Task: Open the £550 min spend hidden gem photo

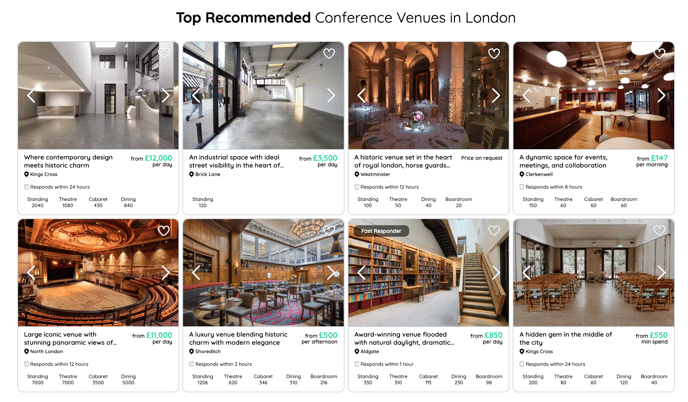Action: click(594, 273)
